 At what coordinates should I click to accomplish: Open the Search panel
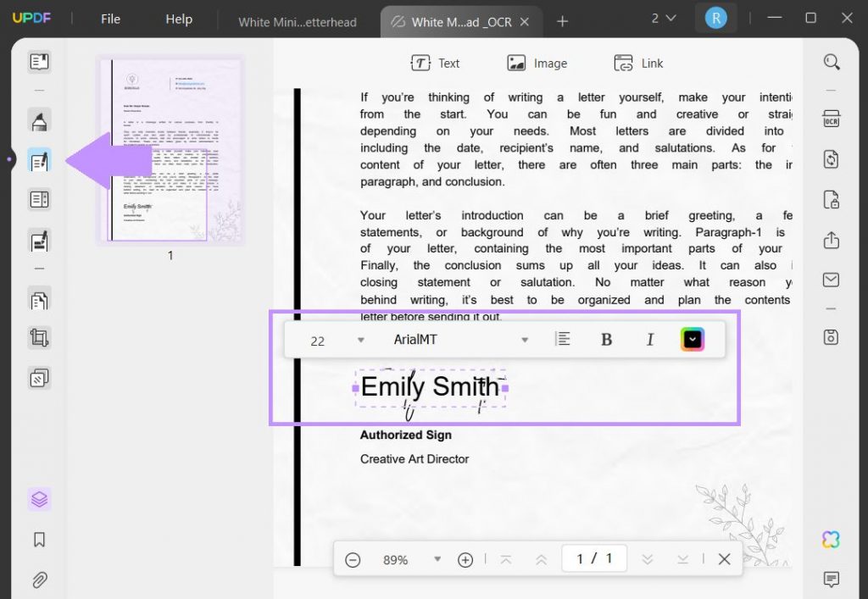pos(831,62)
